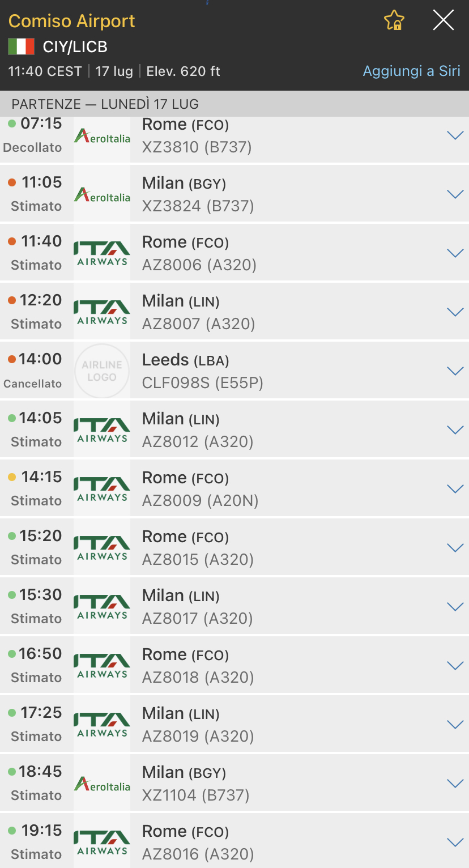Expand cancelled Leeds flight CLF098S details

[455, 371]
